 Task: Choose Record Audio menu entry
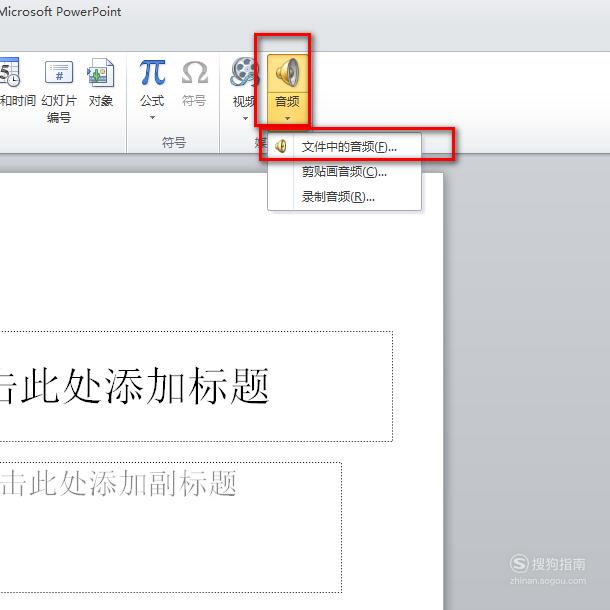tap(345, 196)
